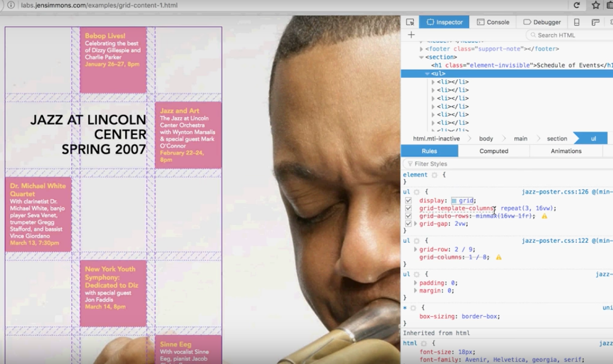Click the element picker icon
Image resolution: width=613 pixels, height=364 pixels.
coord(410,22)
